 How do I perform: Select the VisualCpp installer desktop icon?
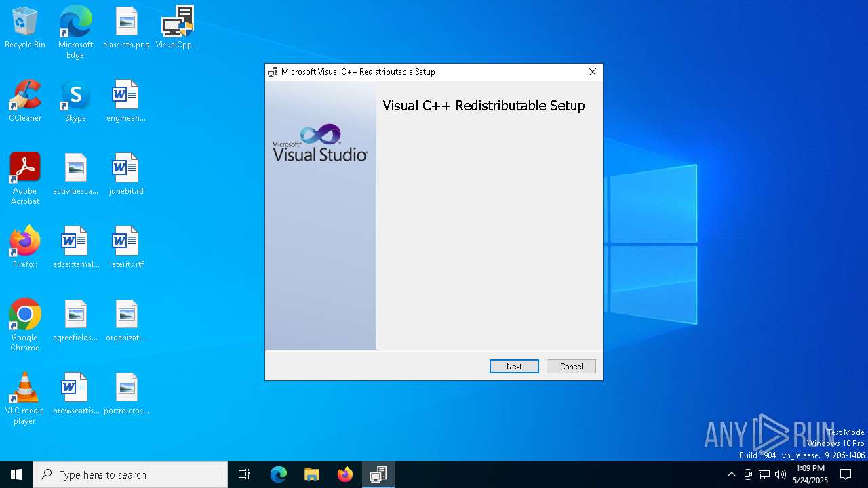(177, 28)
